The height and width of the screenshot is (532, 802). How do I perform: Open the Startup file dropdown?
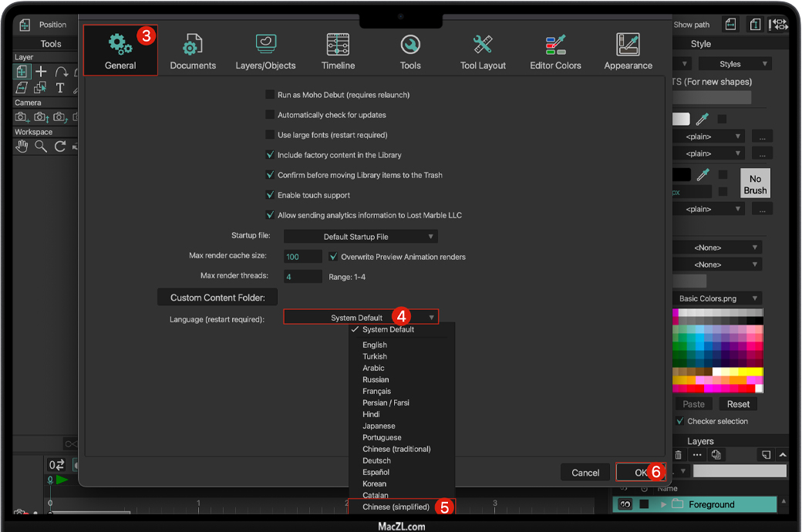click(x=361, y=237)
